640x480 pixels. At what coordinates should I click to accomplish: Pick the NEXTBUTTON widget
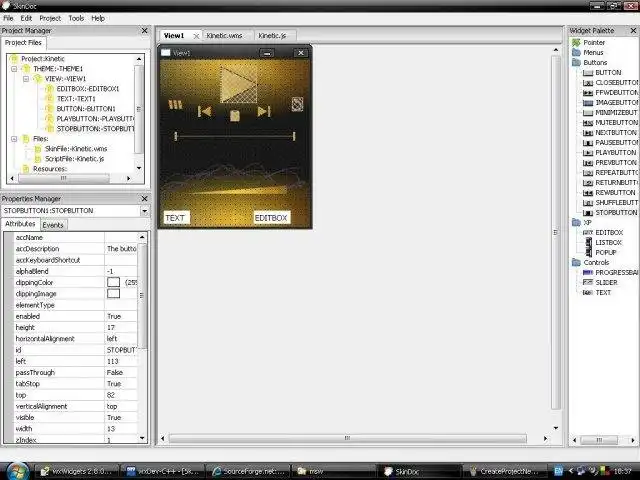point(610,133)
